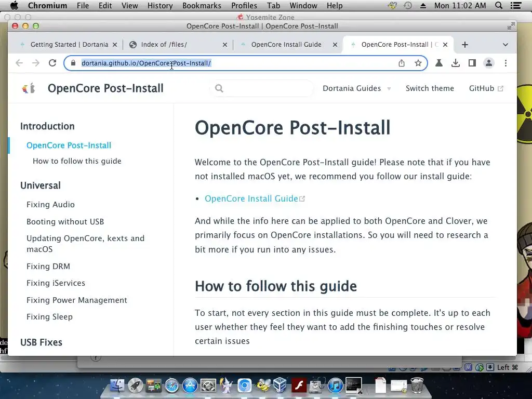
Task: Open Chromium's three-dot menu
Action: 506,63
